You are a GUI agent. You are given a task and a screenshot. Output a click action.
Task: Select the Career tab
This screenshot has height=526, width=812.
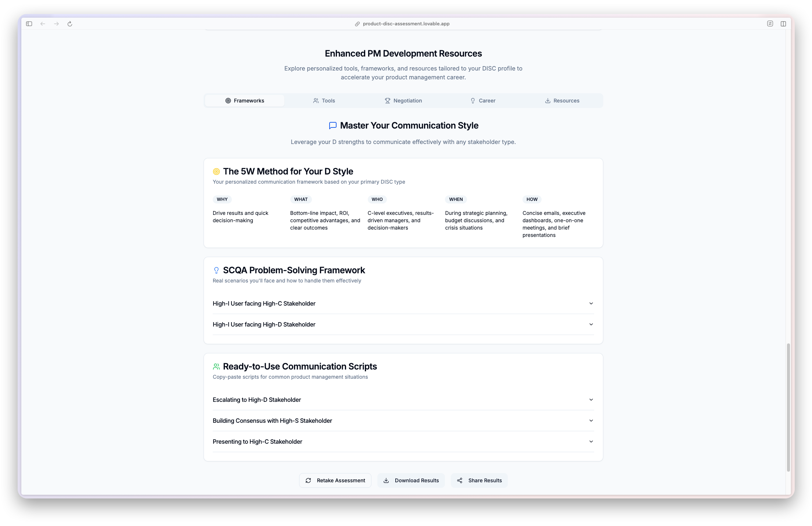(x=482, y=101)
